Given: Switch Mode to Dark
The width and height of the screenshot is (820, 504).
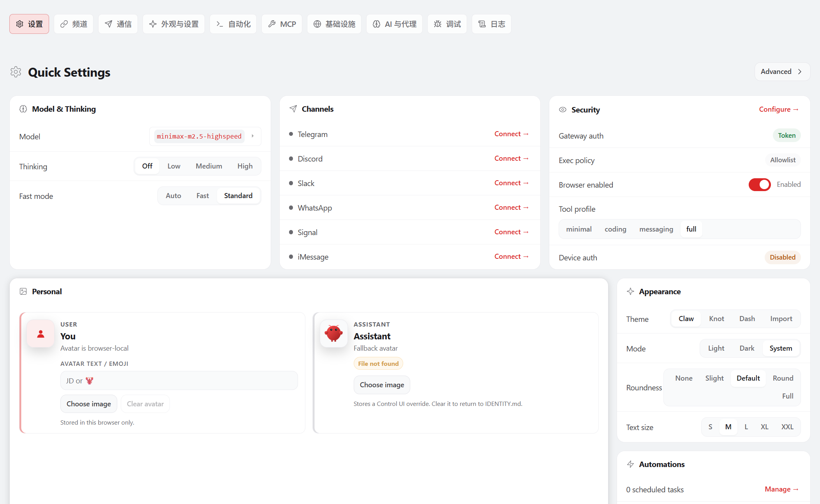Looking at the screenshot, I should pos(747,348).
